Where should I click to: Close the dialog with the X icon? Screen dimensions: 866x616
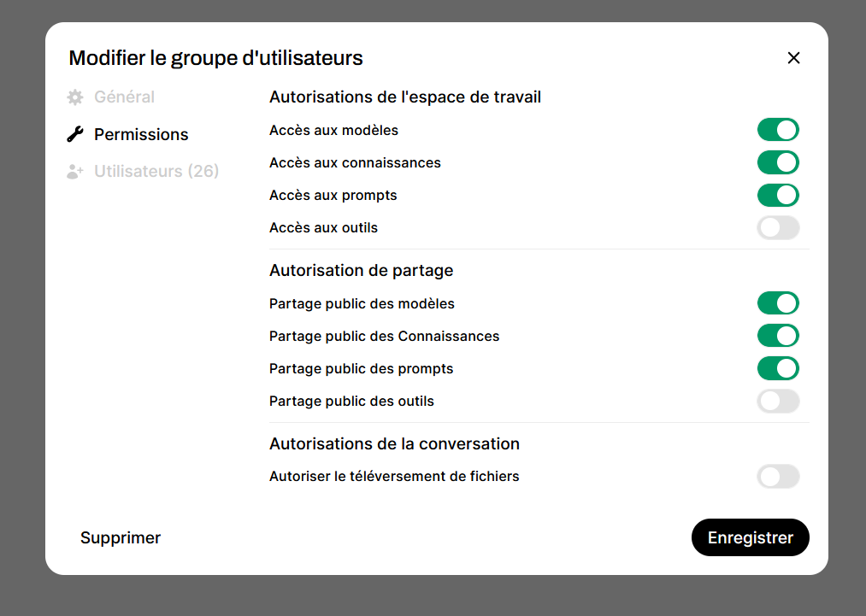point(793,58)
